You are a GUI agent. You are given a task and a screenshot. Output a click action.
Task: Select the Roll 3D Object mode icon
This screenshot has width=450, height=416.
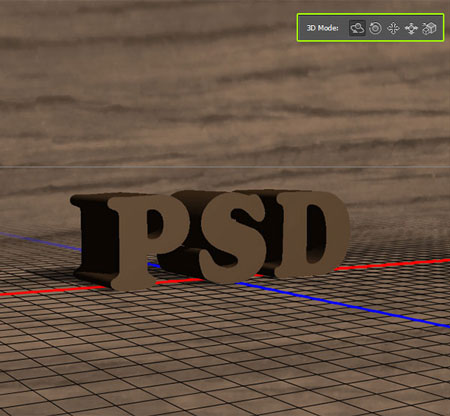coord(375,28)
